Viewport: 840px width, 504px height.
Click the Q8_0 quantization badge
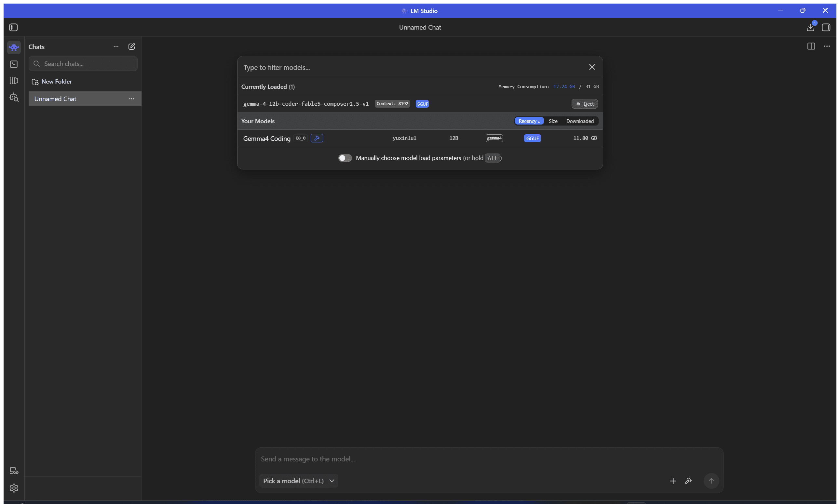300,138
